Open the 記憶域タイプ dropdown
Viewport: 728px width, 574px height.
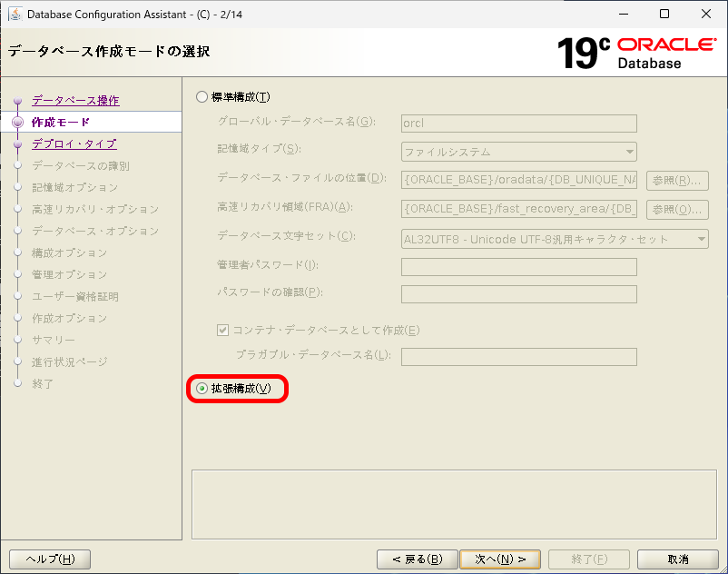[x=626, y=152]
